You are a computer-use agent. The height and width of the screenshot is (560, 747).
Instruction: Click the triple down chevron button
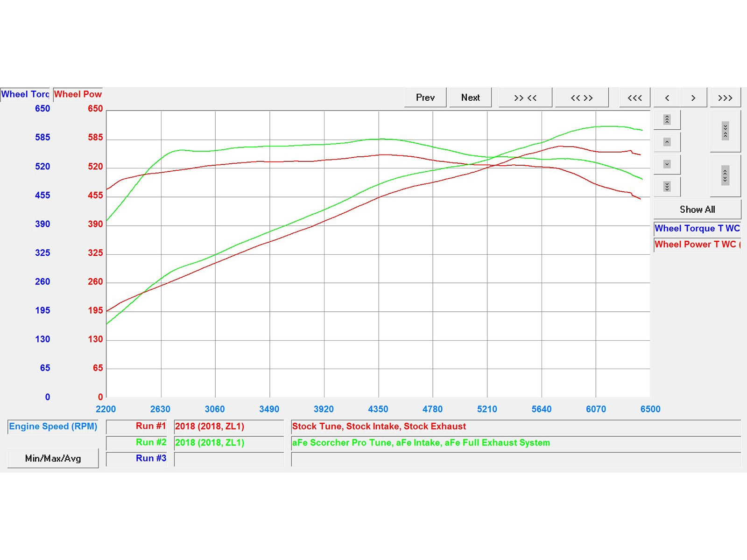[667, 187]
